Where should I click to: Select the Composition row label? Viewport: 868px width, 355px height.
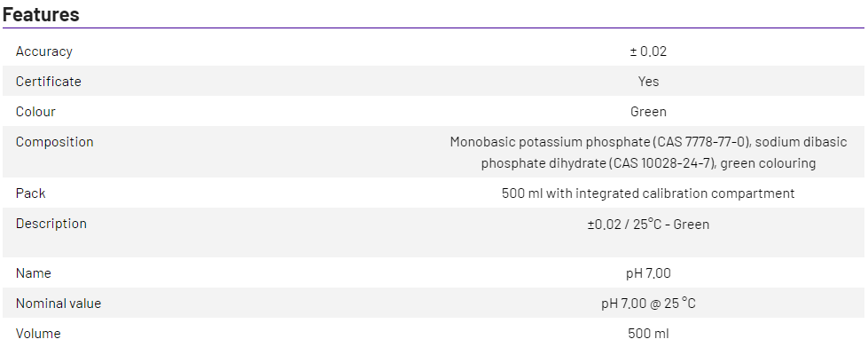pyautogui.click(x=54, y=142)
